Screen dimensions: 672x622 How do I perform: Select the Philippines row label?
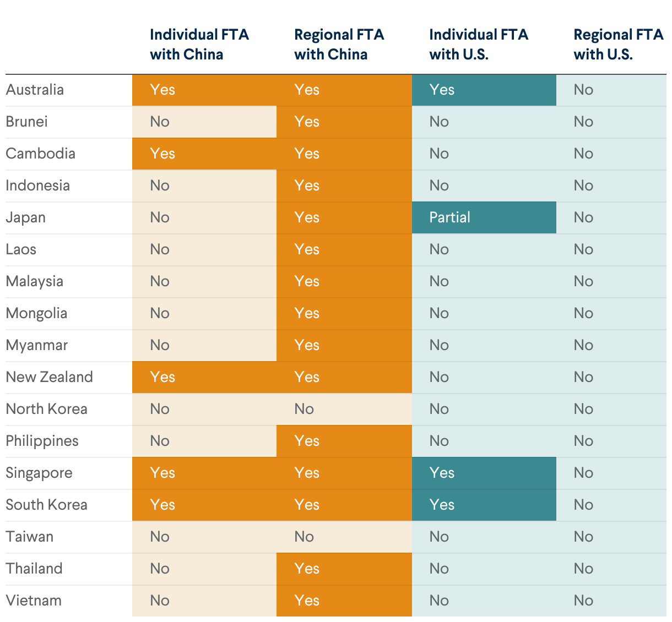tap(42, 441)
